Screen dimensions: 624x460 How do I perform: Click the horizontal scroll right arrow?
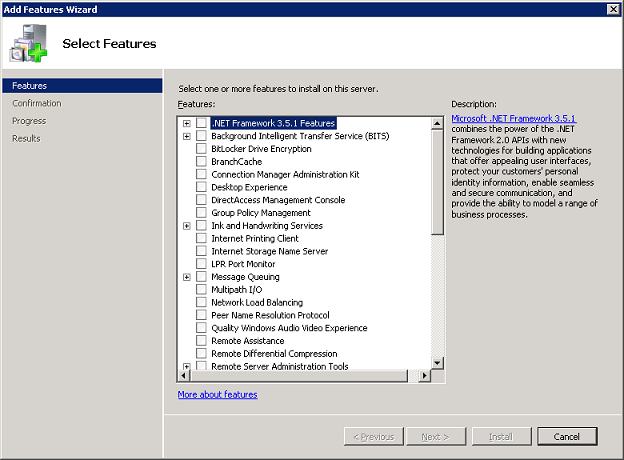(425, 375)
